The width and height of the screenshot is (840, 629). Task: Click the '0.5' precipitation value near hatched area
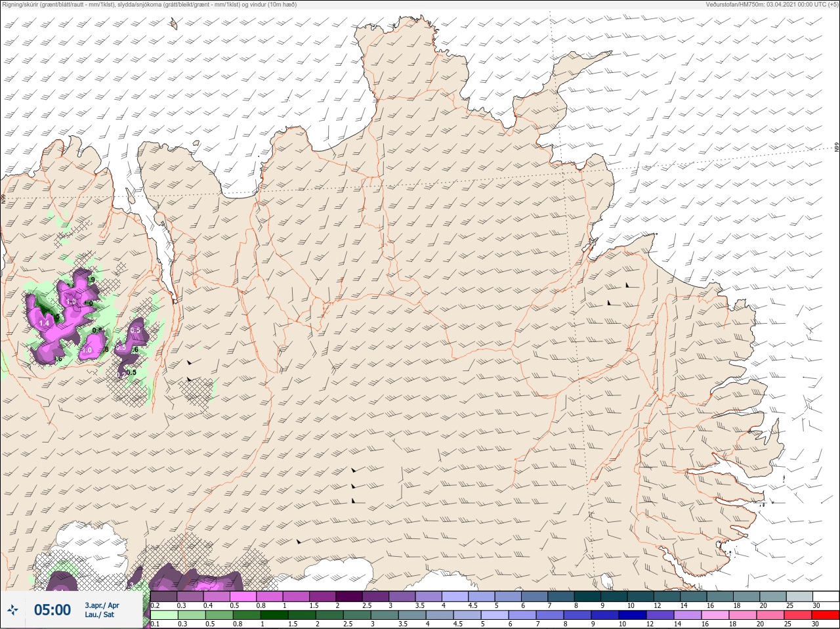(x=131, y=372)
